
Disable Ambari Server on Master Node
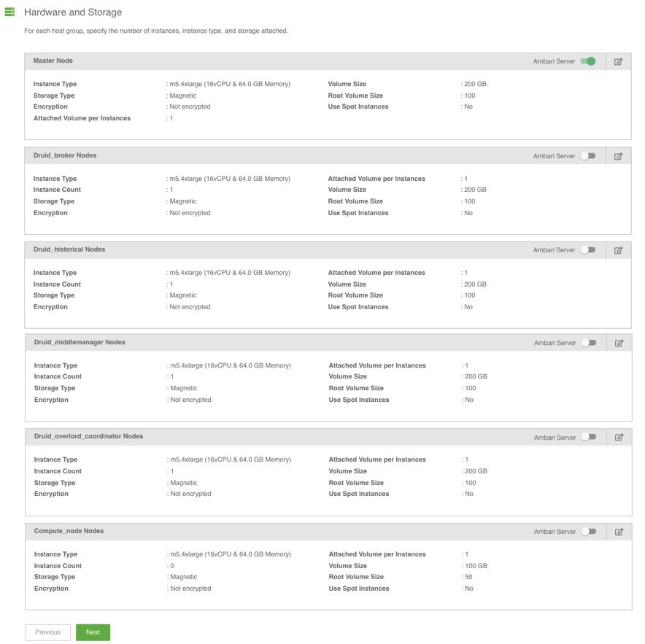coord(588,61)
